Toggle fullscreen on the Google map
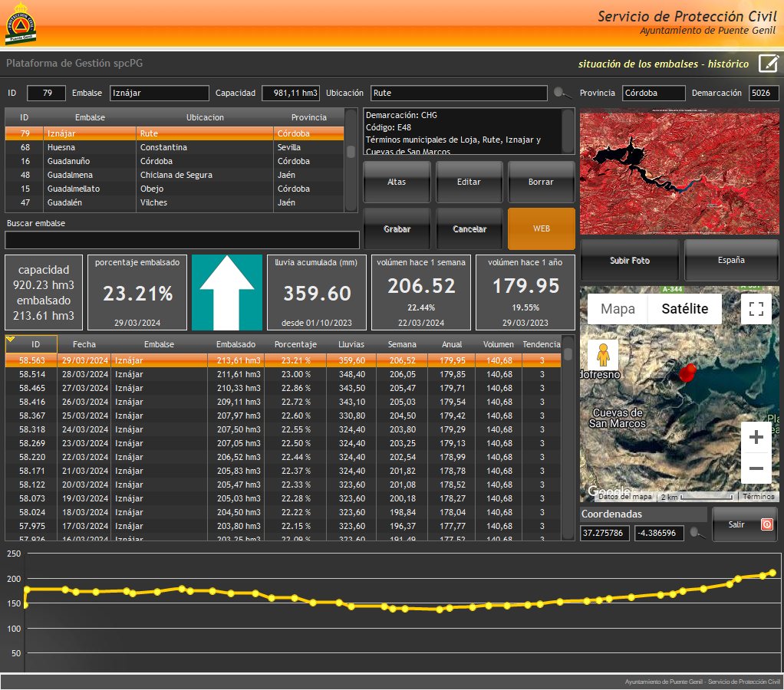This screenshot has width=784, height=690. pyautogui.click(x=756, y=309)
